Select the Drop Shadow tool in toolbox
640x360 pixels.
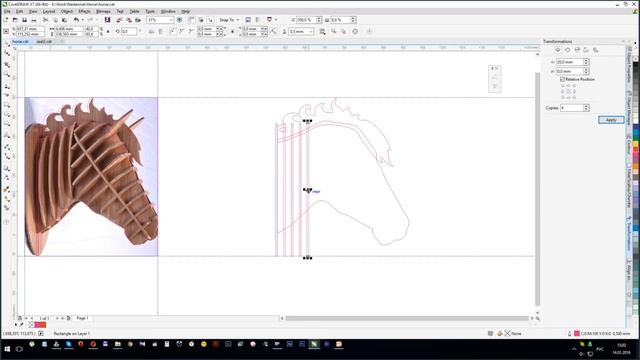tap(7, 168)
